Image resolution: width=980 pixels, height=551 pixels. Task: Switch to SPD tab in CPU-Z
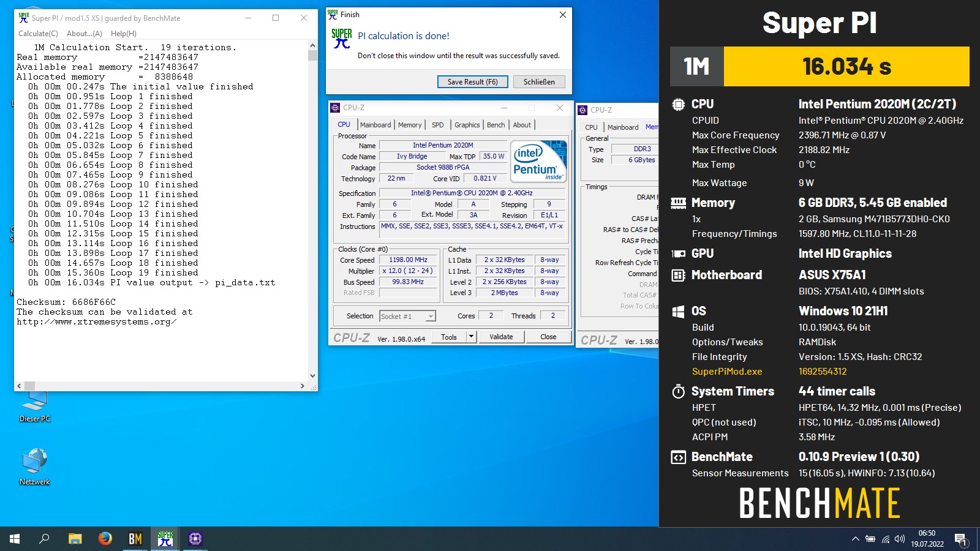pyautogui.click(x=438, y=125)
